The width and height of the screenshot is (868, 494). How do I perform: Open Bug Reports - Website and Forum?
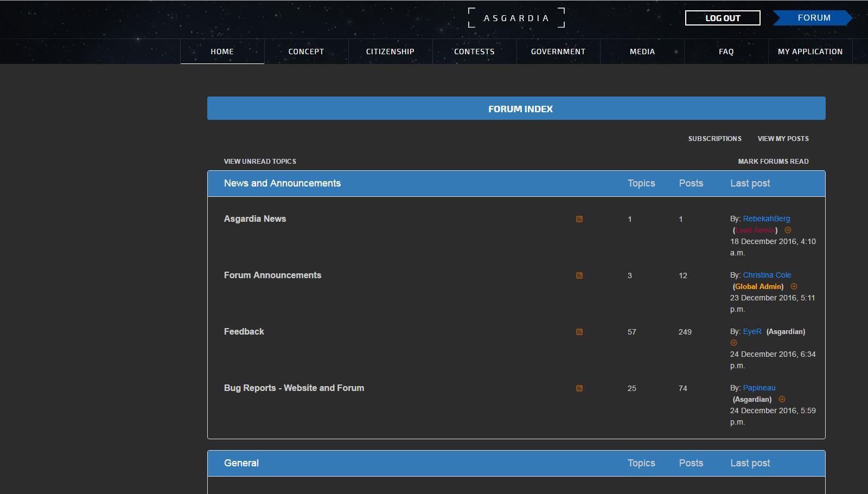coord(294,388)
